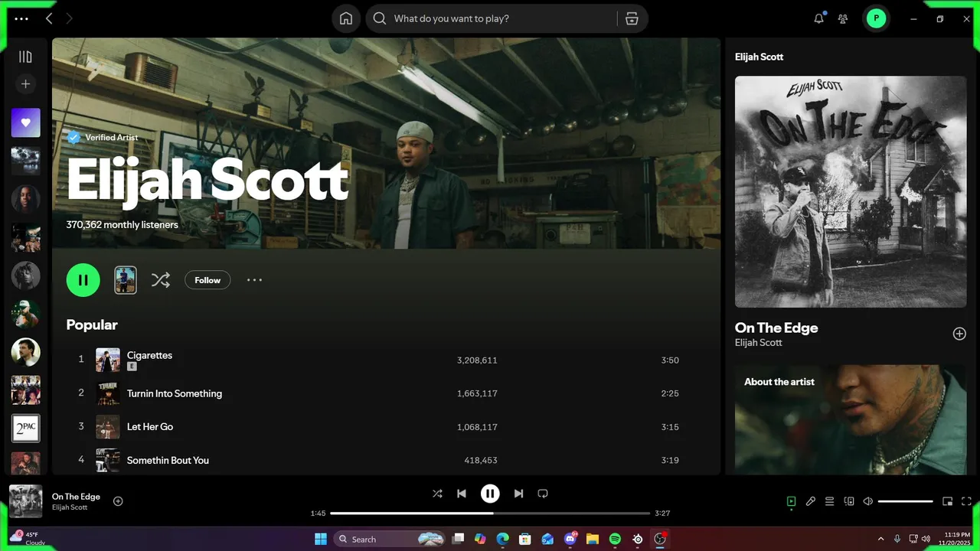Click the 370,362 monthly listeners text

122,225
